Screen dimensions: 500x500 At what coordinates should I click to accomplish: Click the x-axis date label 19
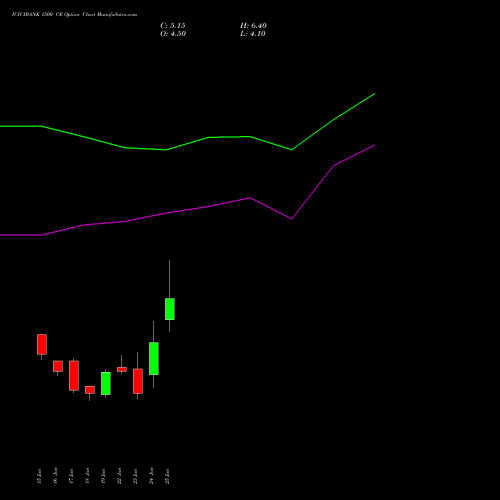(103, 476)
